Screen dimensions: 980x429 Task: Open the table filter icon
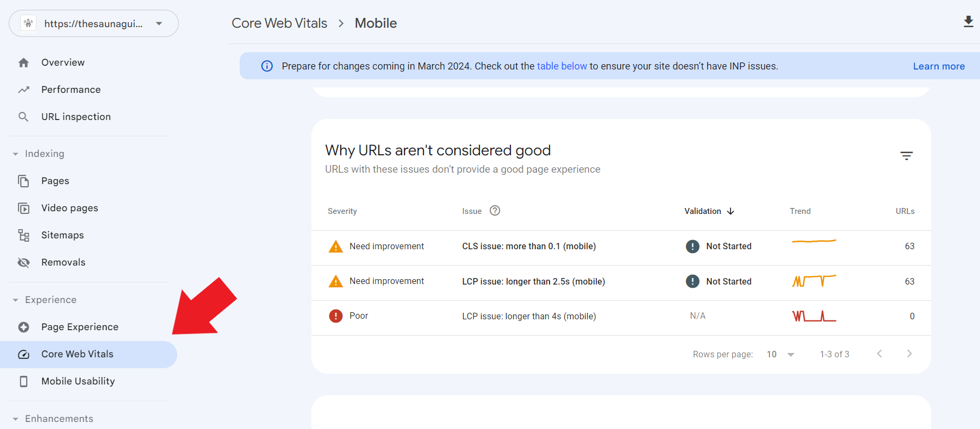click(x=906, y=156)
